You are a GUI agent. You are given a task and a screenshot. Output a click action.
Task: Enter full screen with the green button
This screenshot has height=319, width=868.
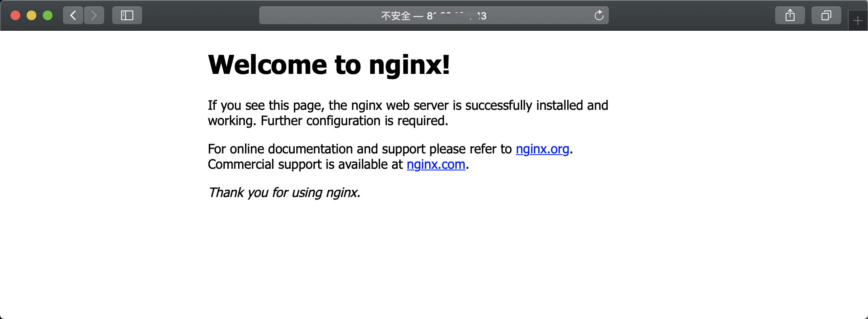[x=48, y=15]
